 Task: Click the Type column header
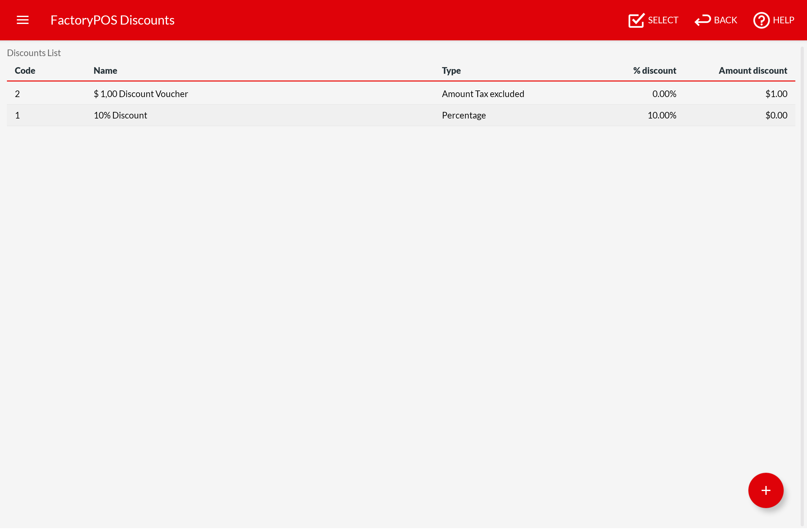coord(451,71)
